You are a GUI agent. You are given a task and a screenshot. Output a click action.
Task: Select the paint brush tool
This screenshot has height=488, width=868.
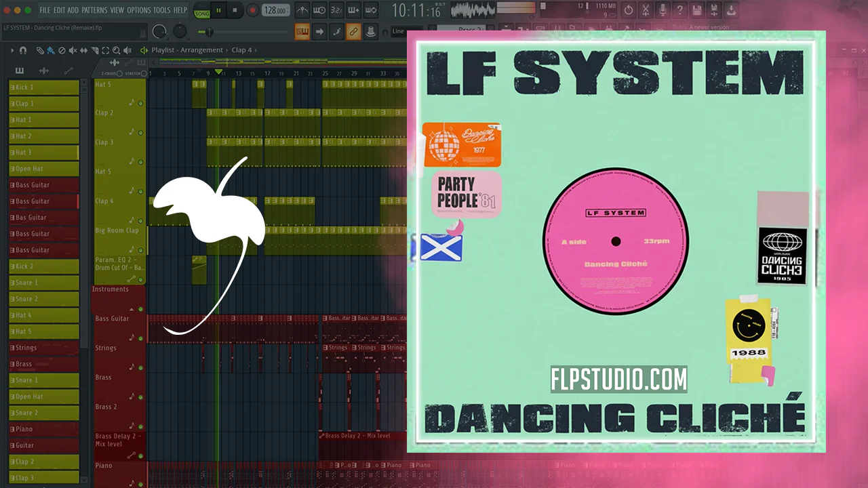pos(51,50)
